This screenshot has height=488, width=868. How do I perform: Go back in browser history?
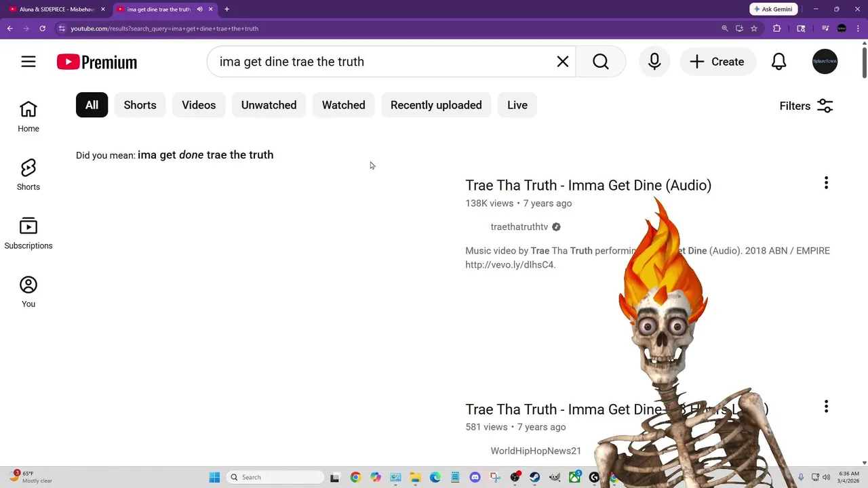click(x=10, y=28)
